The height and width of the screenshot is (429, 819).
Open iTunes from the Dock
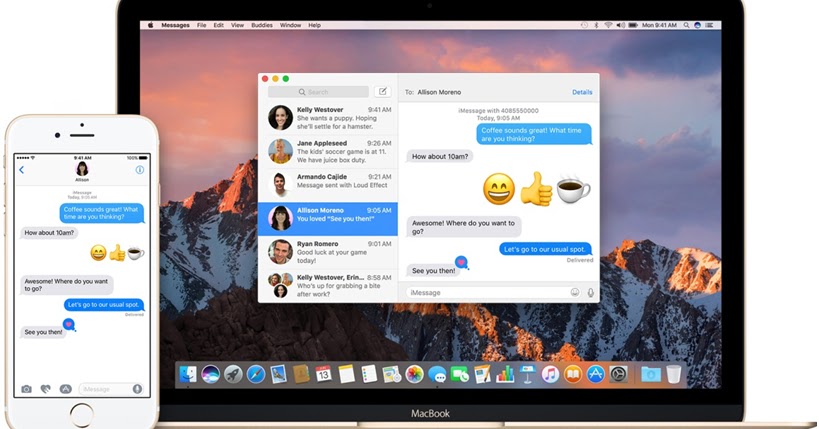click(550, 374)
